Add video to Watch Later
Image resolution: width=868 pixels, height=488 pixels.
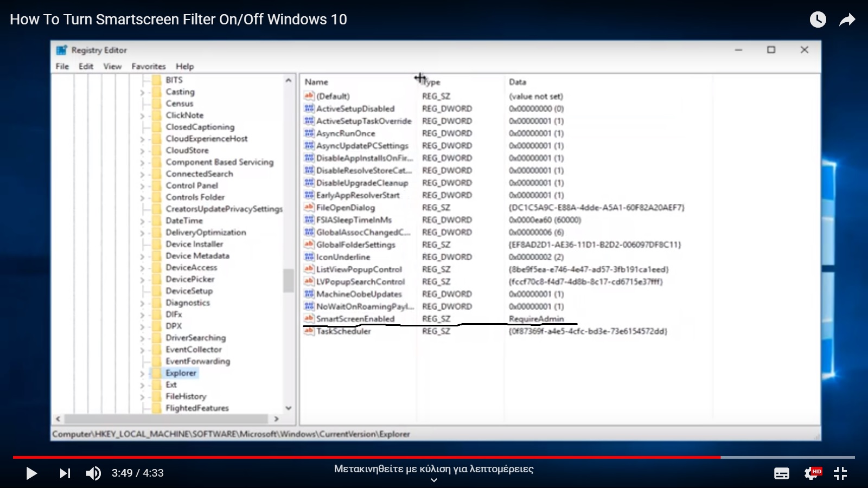pos(818,20)
